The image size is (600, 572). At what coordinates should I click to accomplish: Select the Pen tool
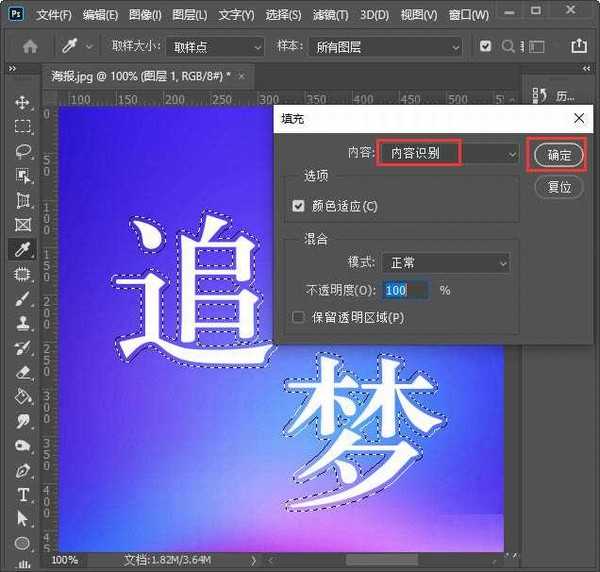click(x=23, y=470)
